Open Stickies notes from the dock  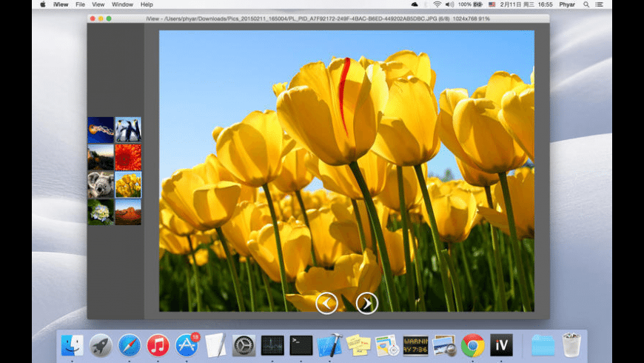click(358, 345)
